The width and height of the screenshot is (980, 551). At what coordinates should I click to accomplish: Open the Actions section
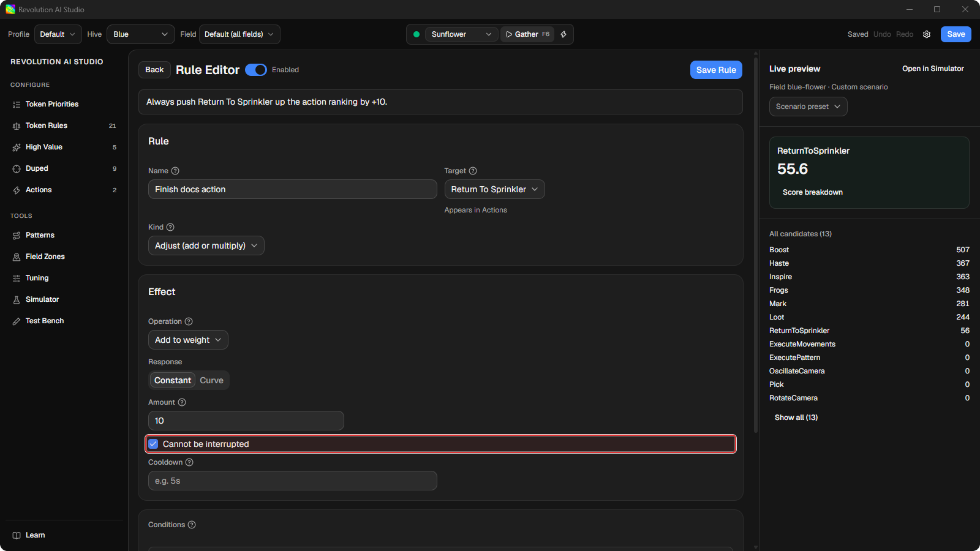(64, 190)
